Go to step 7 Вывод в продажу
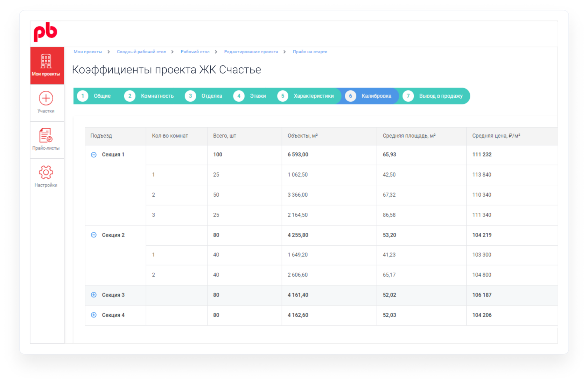Screen dimensions: 588x383 tap(433, 96)
